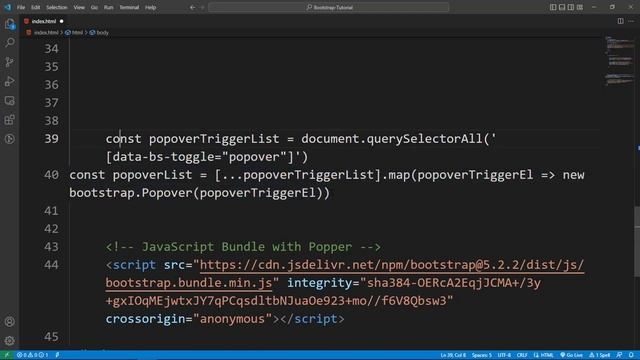The image size is (640, 360).
Task: Select the index.html editor tab
Action: 44,21
